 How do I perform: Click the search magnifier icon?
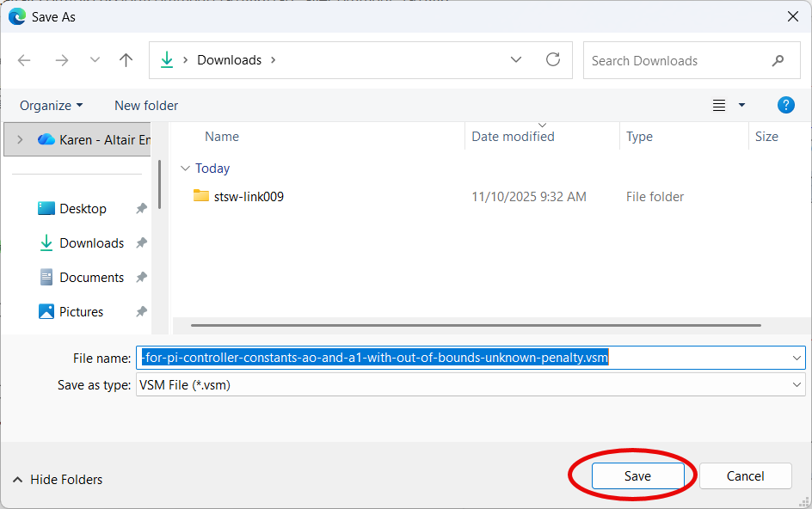click(x=778, y=60)
